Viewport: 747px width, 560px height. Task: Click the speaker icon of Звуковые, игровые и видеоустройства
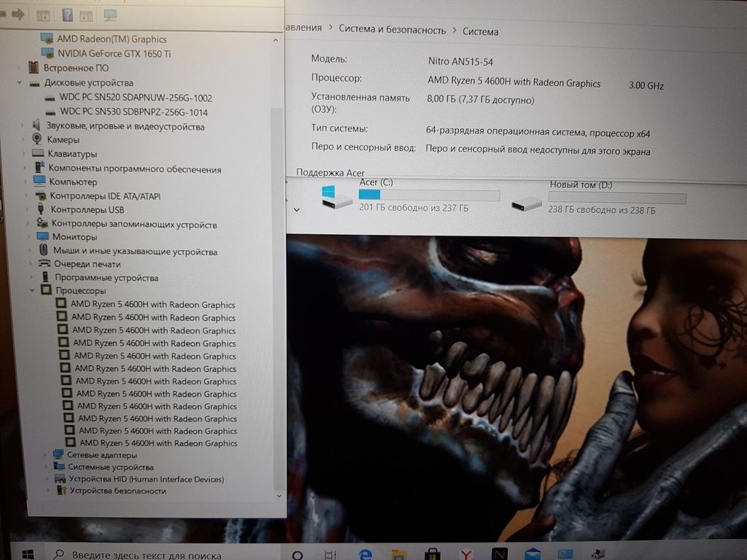click(x=36, y=125)
